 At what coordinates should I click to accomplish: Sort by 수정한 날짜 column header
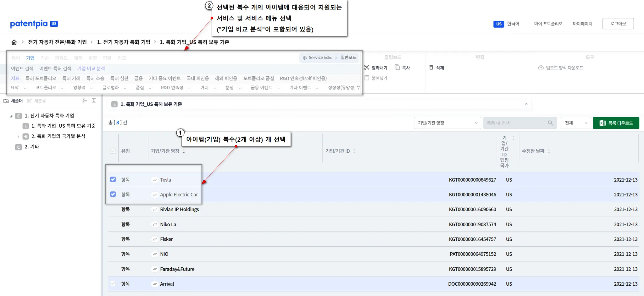pyautogui.click(x=536, y=151)
